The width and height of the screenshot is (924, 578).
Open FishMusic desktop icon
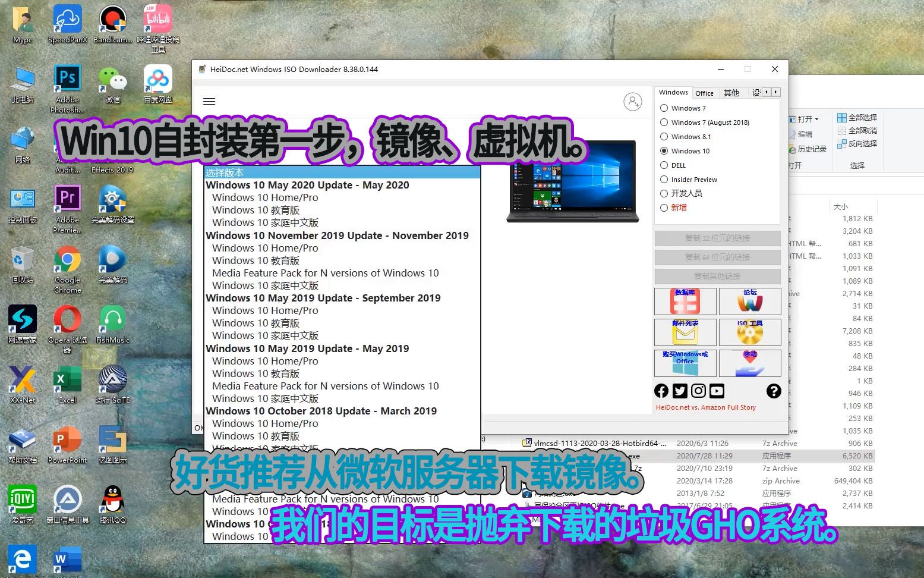[x=113, y=325]
